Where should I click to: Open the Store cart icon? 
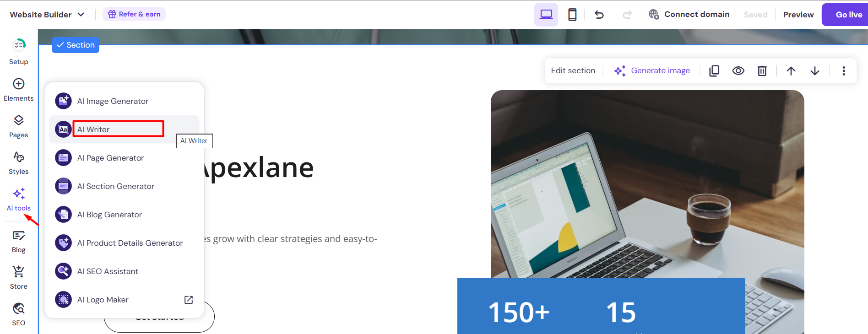coord(19,272)
